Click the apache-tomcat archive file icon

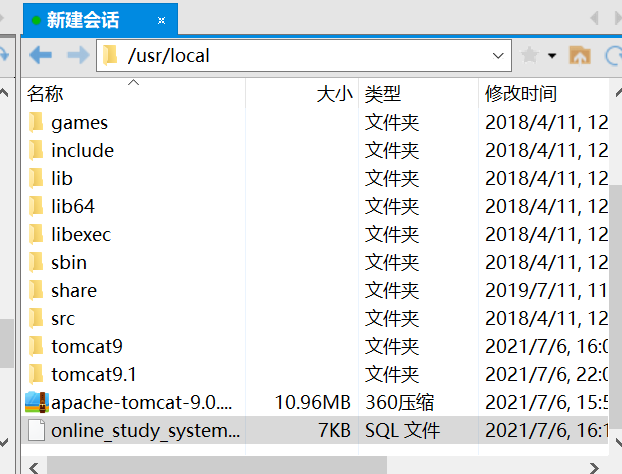pyautogui.click(x=37, y=402)
